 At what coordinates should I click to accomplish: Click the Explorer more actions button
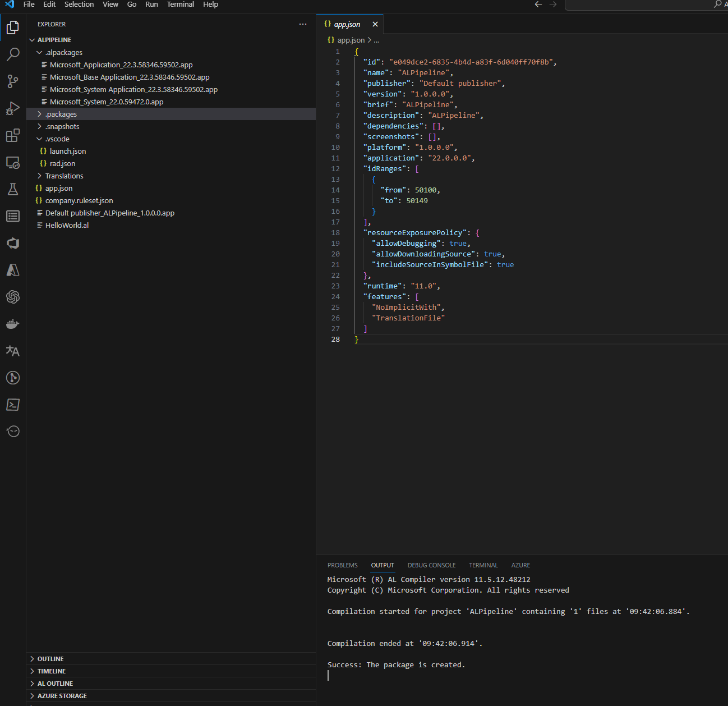303,24
